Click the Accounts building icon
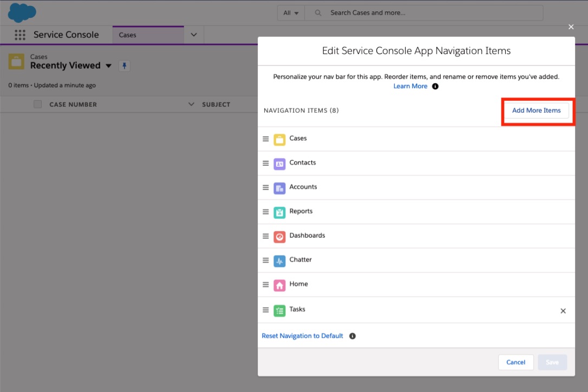This screenshot has height=392, width=588. (279, 188)
